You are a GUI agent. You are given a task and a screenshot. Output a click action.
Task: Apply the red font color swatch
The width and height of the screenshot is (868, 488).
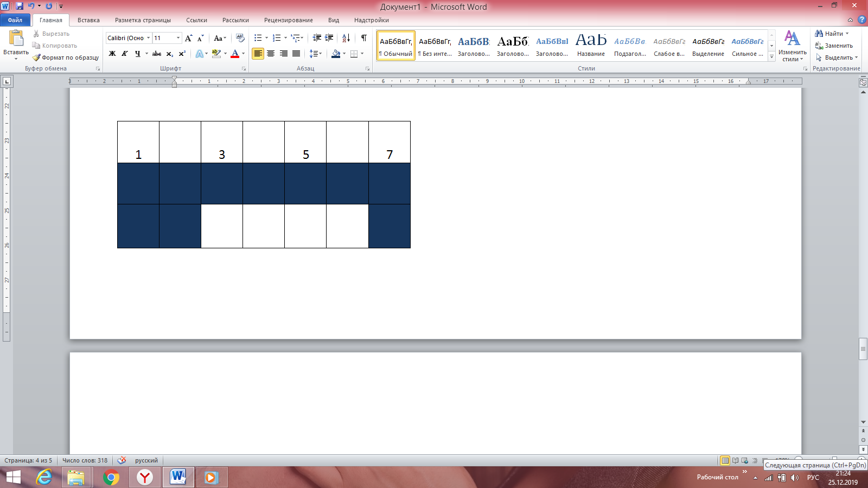235,54
